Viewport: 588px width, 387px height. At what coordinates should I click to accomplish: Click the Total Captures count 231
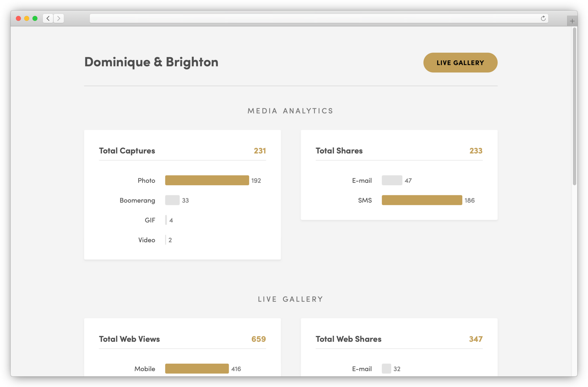(260, 151)
